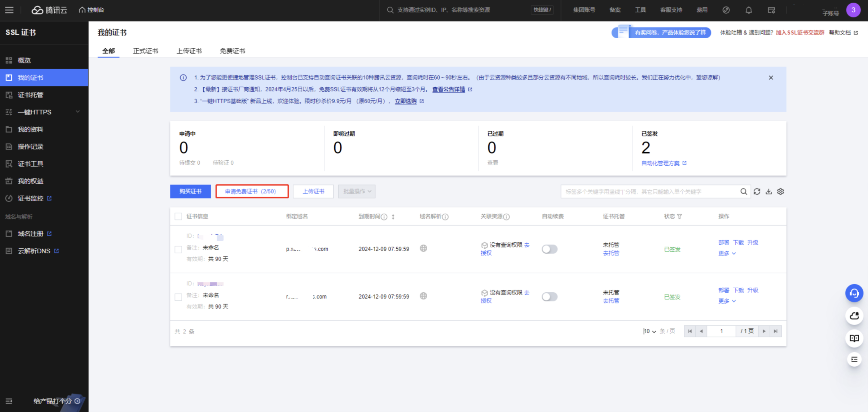Click 查看公告详情 link
This screenshot has height=412, width=868.
coord(448,89)
